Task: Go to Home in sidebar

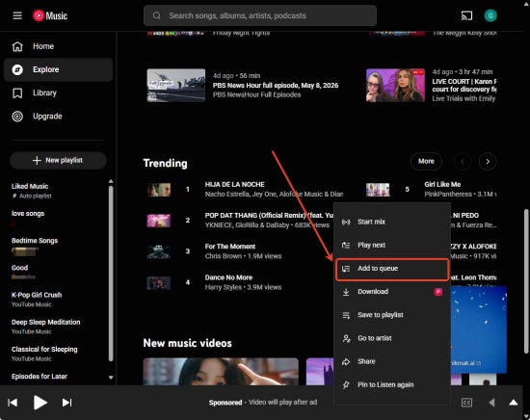Action: pyautogui.click(x=58, y=46)
